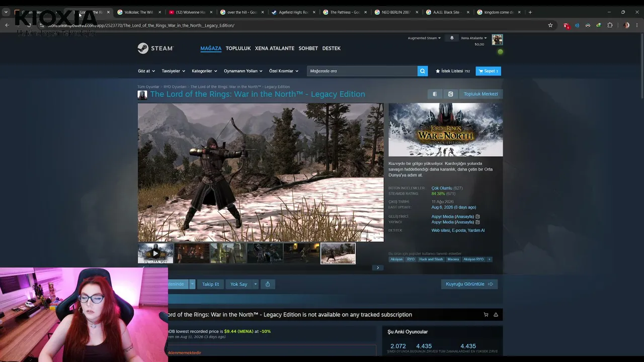The width and height of the screenshot is (644, 362).
Task: Click the Yok Say button
Action: click(238, 284)
